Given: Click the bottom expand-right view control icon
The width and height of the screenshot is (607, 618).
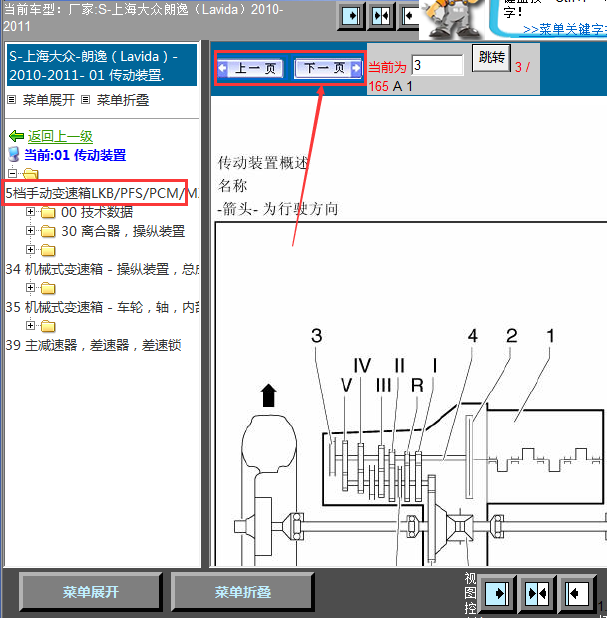Looking at the screenshot, I should pyautogui.click(x=496, y=593).
